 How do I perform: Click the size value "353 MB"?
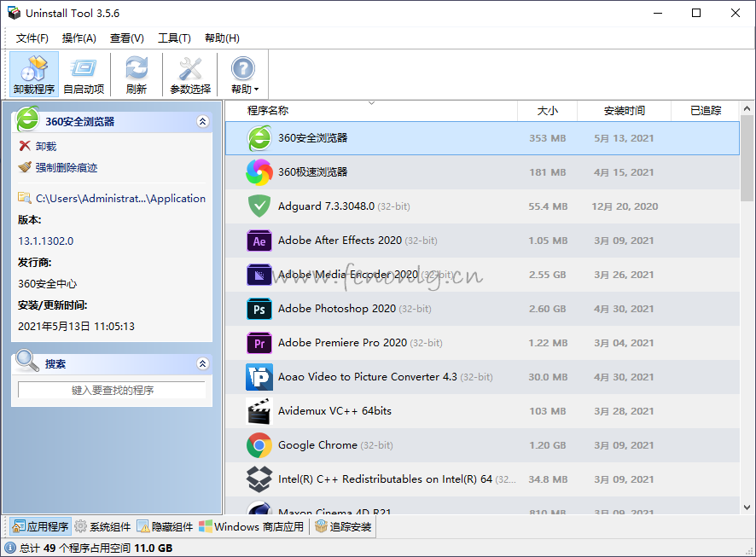click(x=547, y=138)
